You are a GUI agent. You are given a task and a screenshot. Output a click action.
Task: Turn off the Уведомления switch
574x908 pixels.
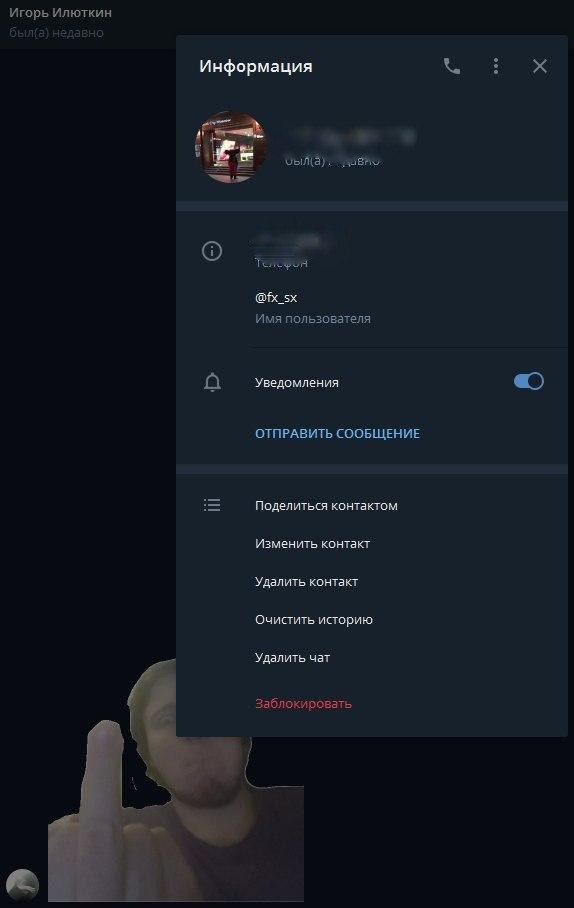[528, 381]
